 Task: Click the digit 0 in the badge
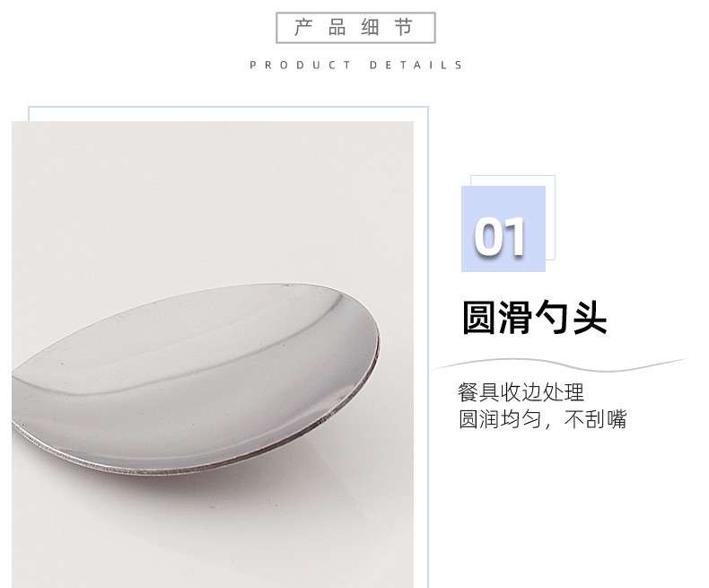point(488,237)
